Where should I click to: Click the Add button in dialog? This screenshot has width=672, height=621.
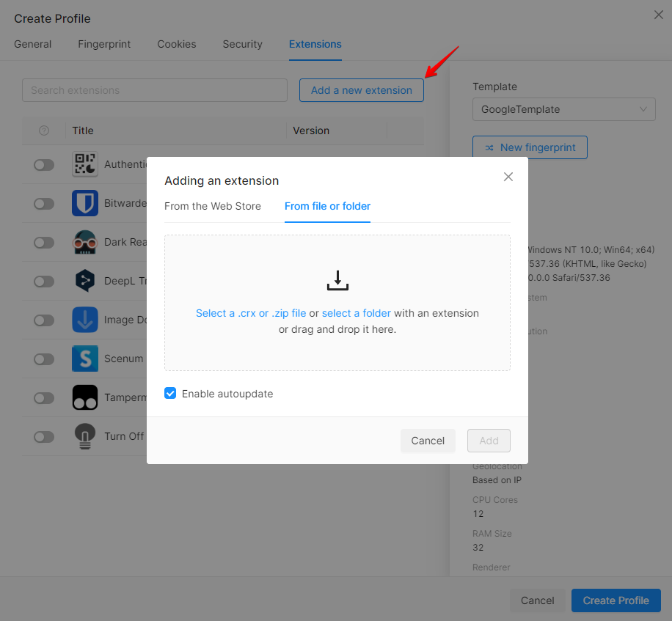489,441
